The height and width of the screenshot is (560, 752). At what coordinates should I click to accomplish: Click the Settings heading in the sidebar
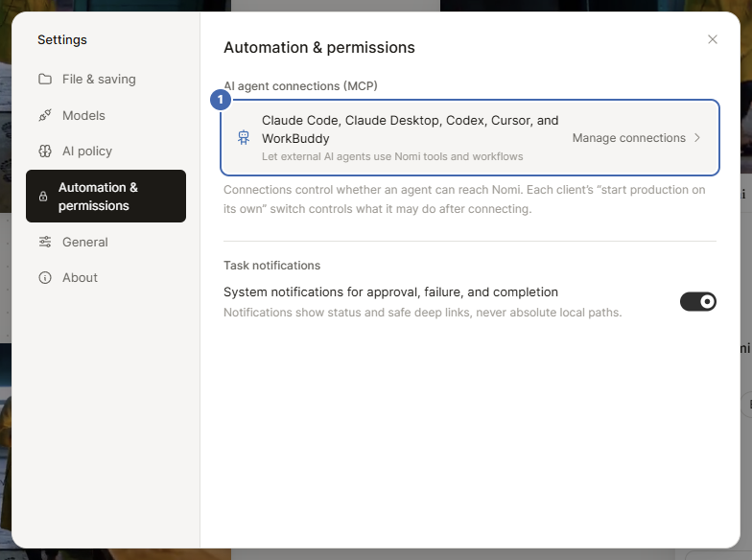pos(62,40)
